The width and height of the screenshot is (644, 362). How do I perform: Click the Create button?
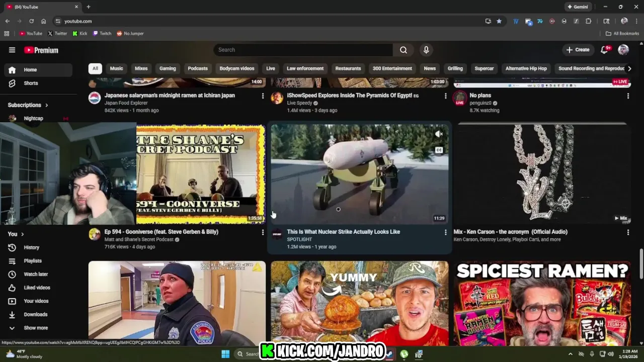(578, 50)
